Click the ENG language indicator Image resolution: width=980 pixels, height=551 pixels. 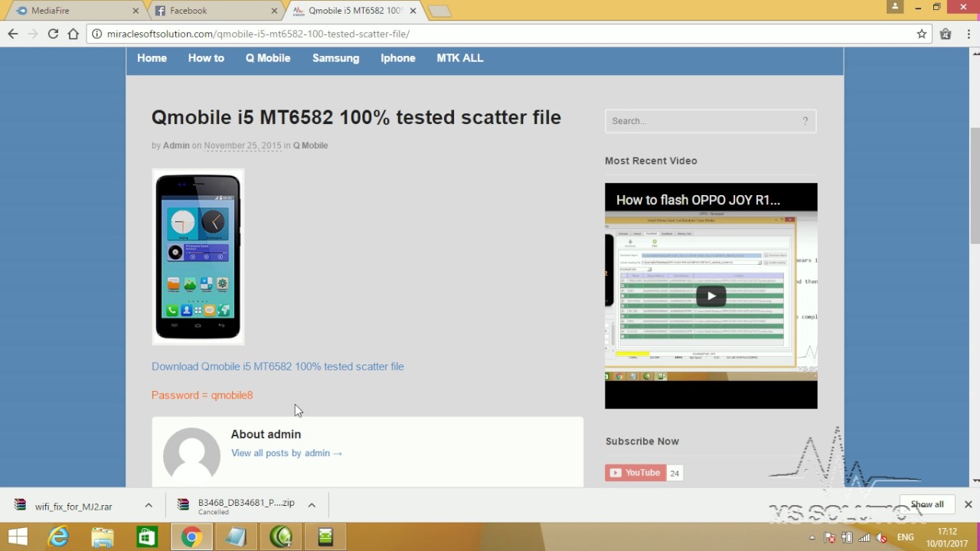point(906,537)
